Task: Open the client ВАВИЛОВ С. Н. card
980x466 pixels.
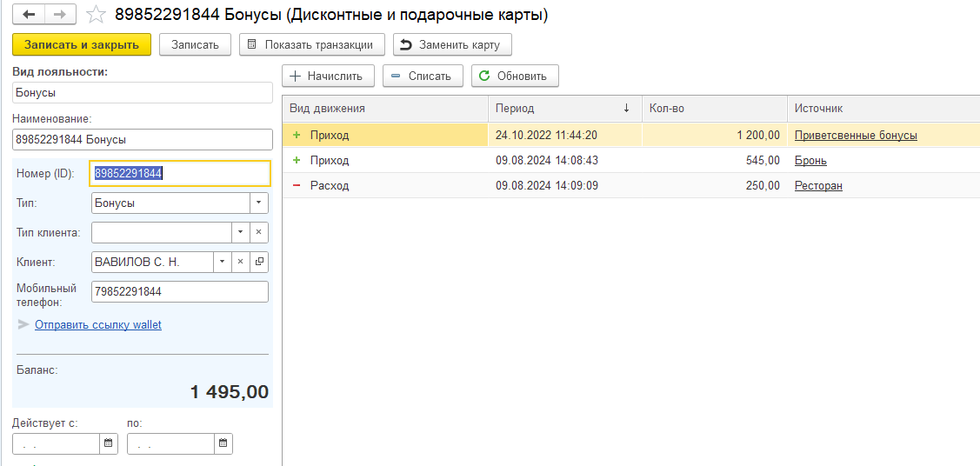Action: (259, 262)
